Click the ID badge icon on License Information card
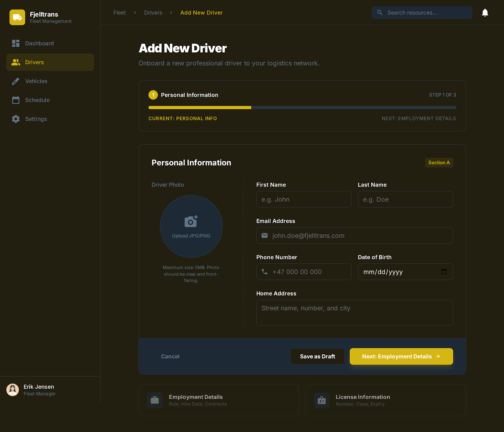The image size is (504, 432). pos(322,400)
